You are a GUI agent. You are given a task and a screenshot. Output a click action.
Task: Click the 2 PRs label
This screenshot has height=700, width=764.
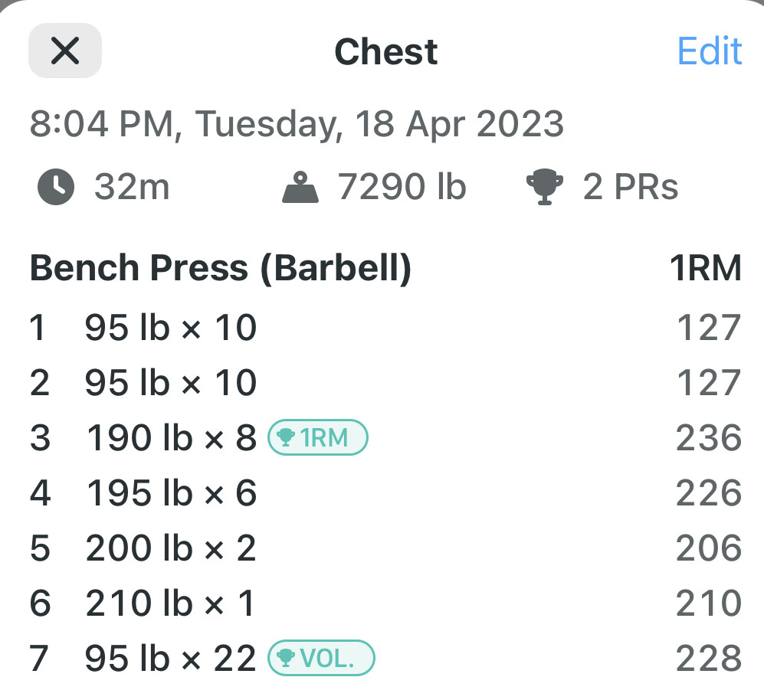[631, 187]
